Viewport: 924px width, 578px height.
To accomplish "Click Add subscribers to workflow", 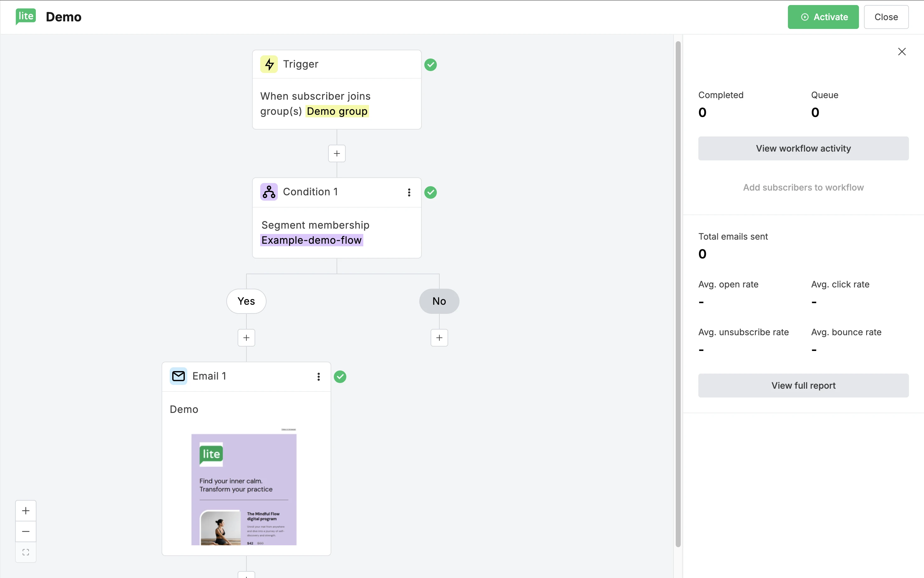I will click(803, 187).
